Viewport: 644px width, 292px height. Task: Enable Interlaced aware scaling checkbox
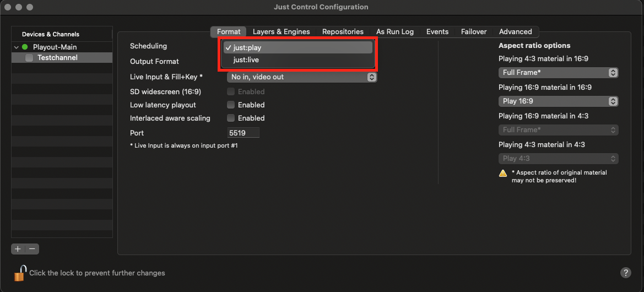tap(231, 118)
